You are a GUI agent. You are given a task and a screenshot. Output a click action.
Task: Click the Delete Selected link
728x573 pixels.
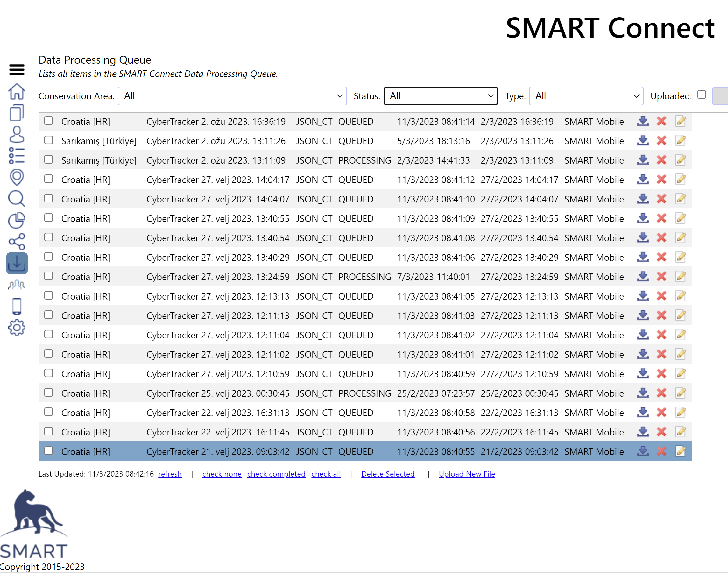point(388,474)
